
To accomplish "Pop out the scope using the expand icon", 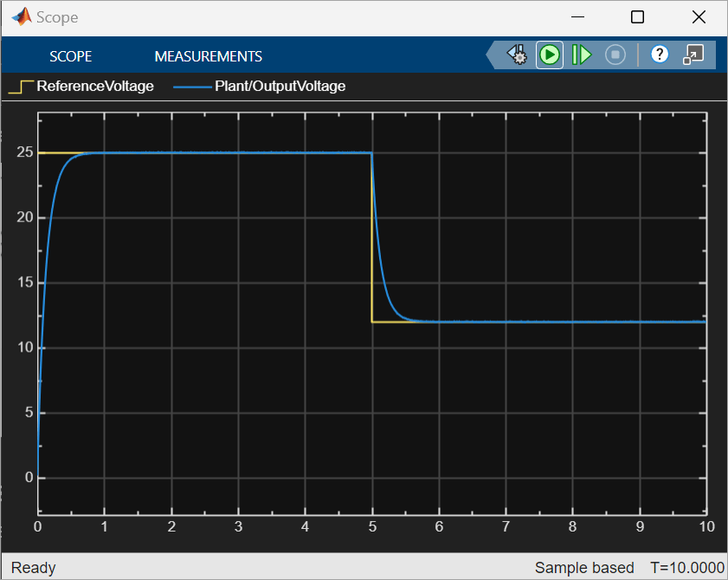I will click(693, 54).
